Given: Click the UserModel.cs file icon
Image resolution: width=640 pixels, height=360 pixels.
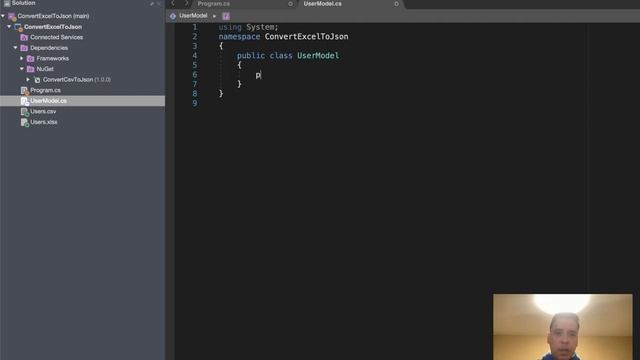Looking at the screenshot, I should tap(24, 101).
